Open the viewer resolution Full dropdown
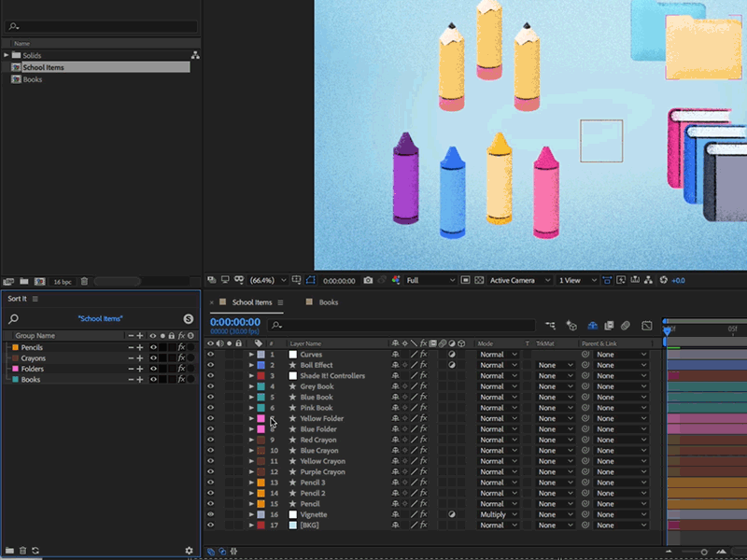 [430, 280]
